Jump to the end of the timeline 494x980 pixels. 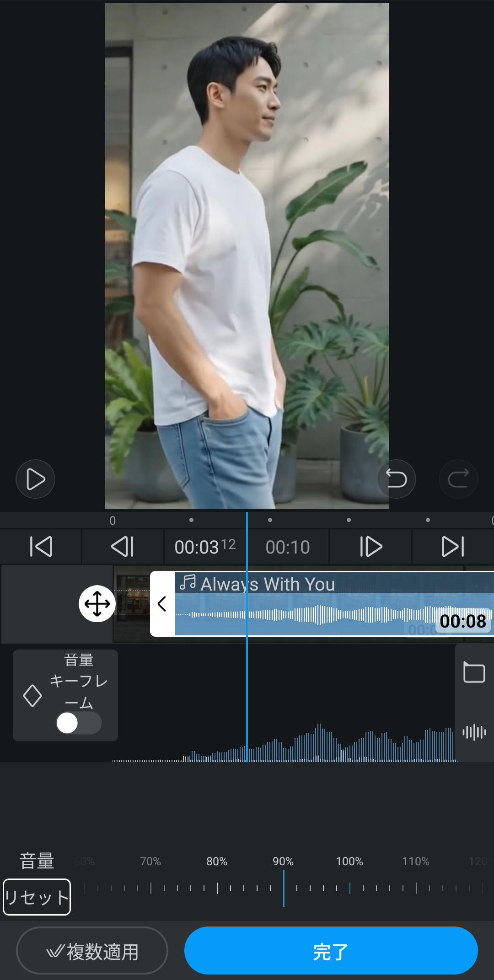pyautogui.click(x=453, y=547)
